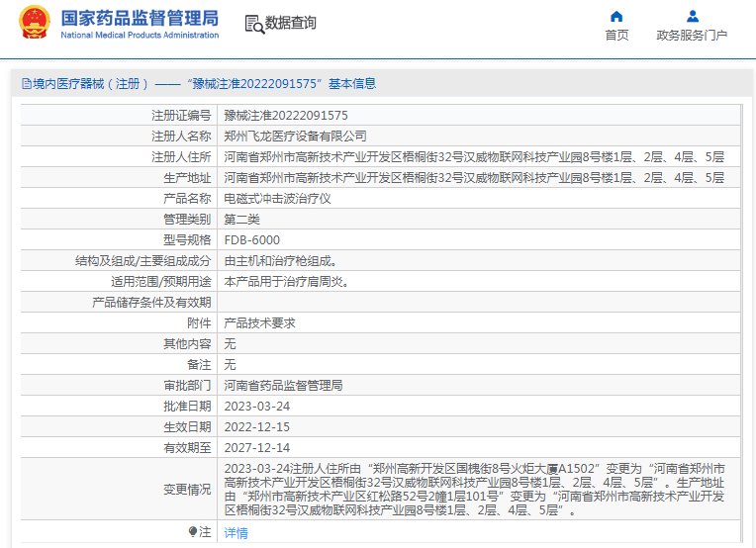756x548 pixels.
Task: Click the 国家药品监督管理局 site title
Action: pos(140,18)
